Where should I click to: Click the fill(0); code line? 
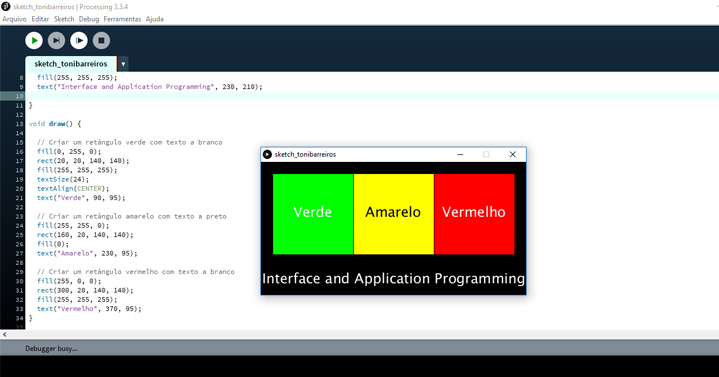tap(53, 244)
